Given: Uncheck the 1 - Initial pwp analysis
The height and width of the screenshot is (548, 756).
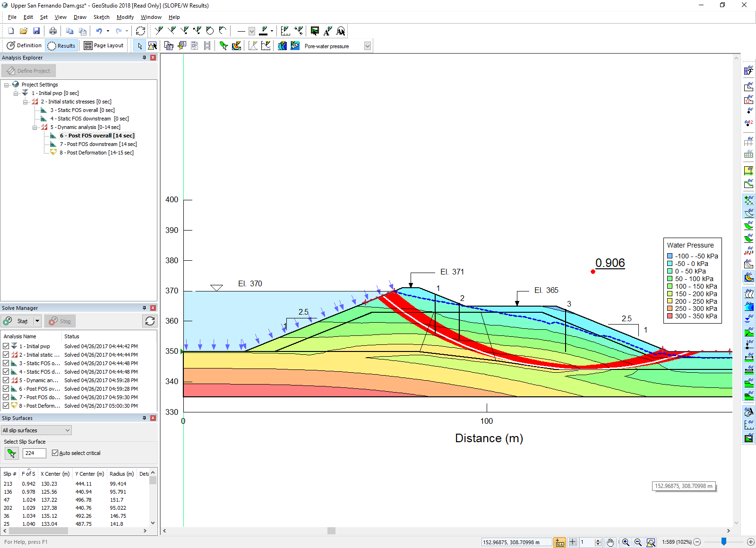Looking at the screenshot, I should [6, 346].
